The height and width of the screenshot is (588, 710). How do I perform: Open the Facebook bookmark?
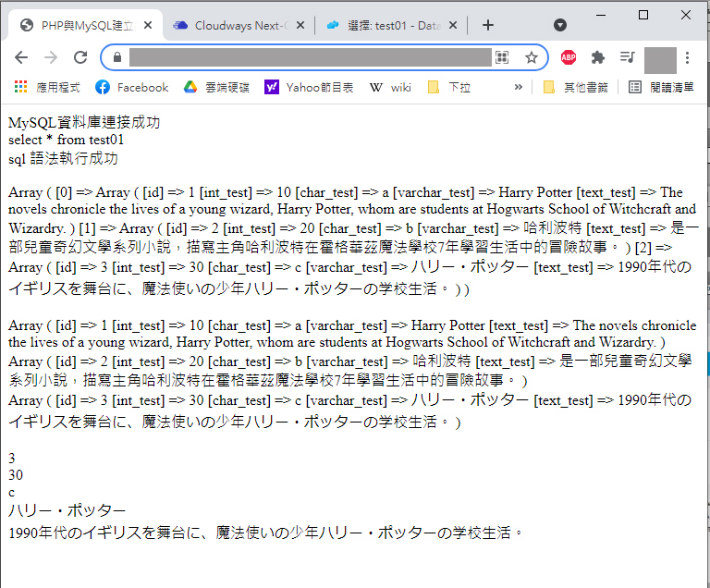[132, 87]
